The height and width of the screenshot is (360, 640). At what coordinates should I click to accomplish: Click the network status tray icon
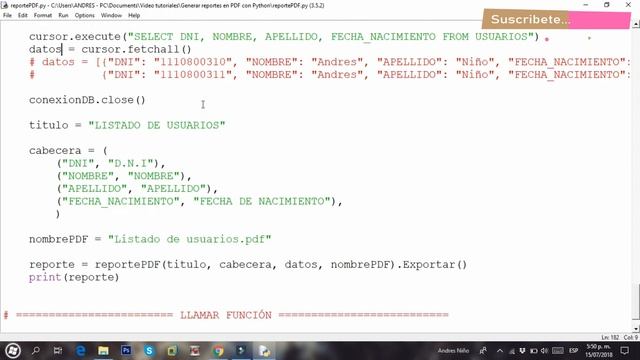(511, 351)
